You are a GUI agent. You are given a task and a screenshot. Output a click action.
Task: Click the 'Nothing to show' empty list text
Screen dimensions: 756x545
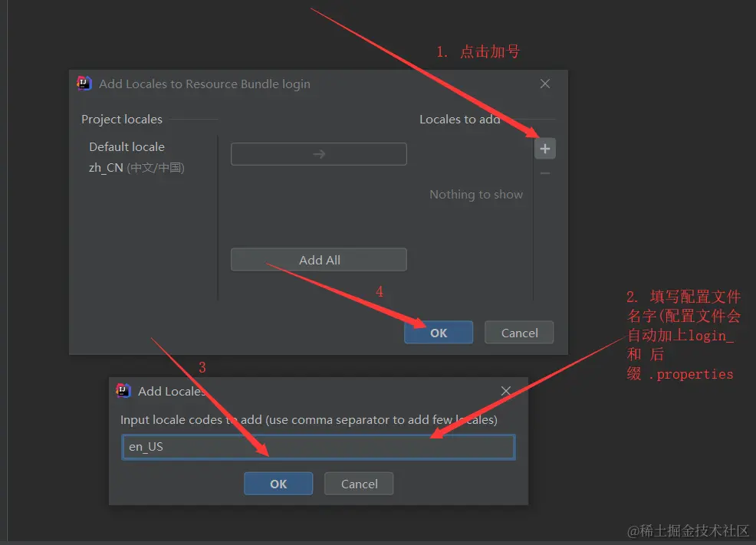pyautogui.click(x=476, y=194)
